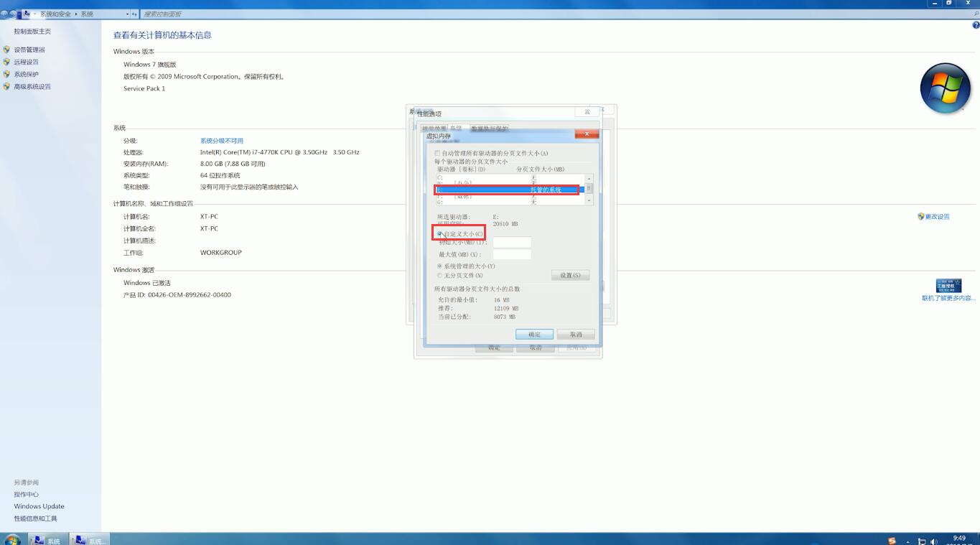This screenshot has height=545, width=980.
Task: Select the 自定义大小 radio button
Action: (439, 234)
